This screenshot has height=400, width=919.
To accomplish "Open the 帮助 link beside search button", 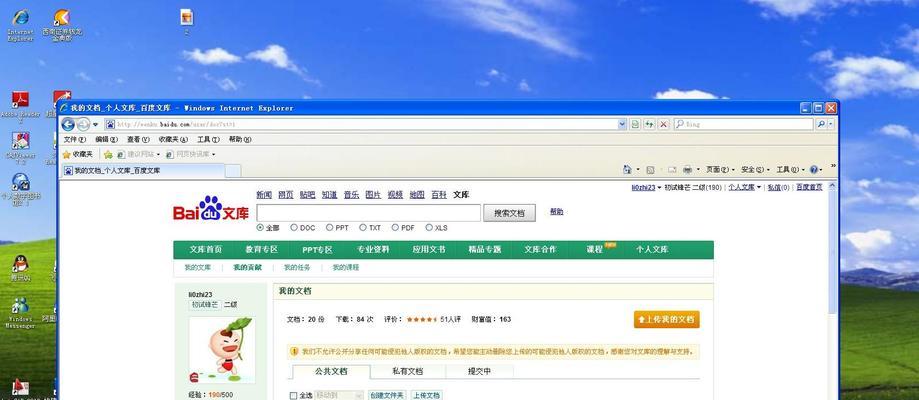I will click(x=556, y=212).
